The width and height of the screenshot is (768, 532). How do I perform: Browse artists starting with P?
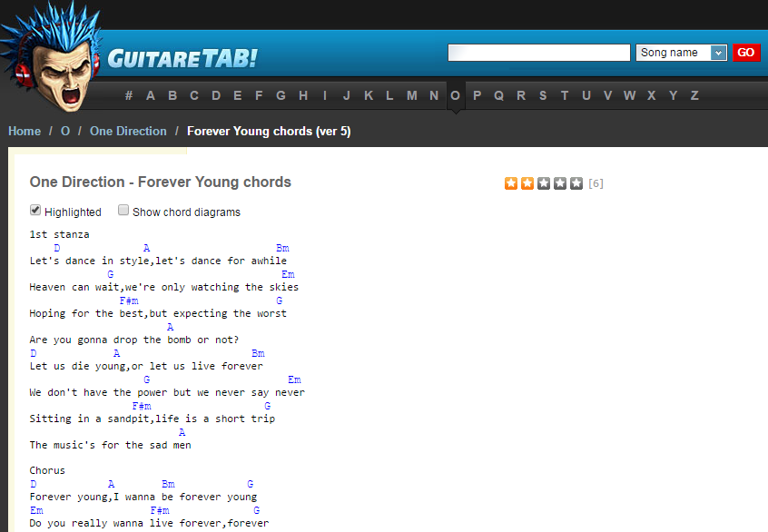tap(478, 95)
